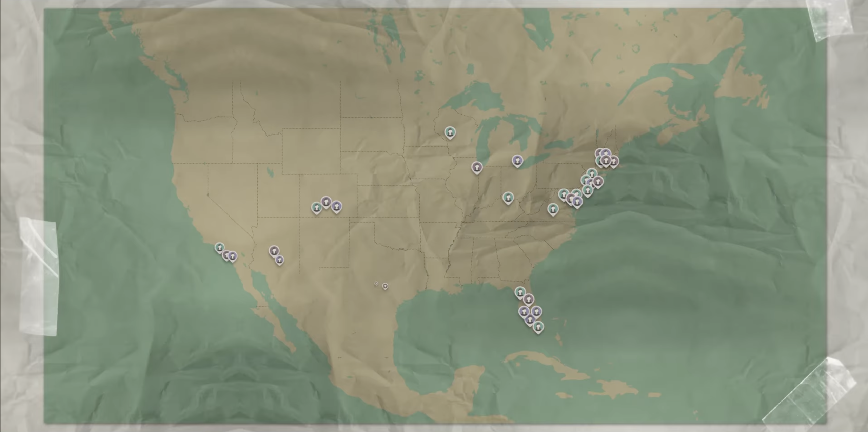Click the brown pin in Florida
This screenshot has height=432, width=868.
point(528,299)
